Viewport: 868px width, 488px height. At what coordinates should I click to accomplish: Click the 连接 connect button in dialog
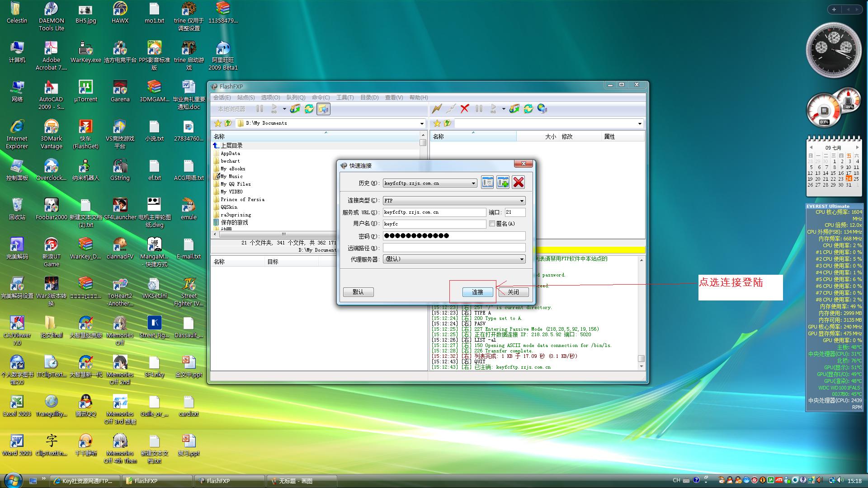pyautogui.click(x=476, y=292)
